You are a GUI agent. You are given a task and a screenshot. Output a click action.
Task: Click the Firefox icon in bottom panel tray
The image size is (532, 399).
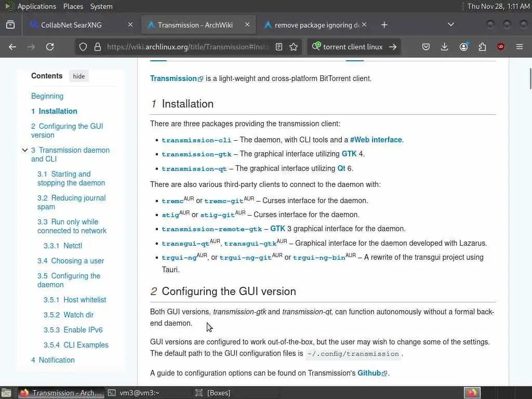[x=472, y=393]
